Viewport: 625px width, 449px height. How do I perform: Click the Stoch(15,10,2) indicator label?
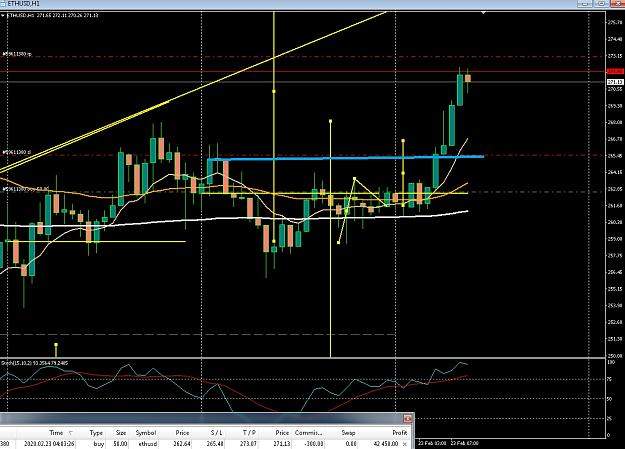34,363
